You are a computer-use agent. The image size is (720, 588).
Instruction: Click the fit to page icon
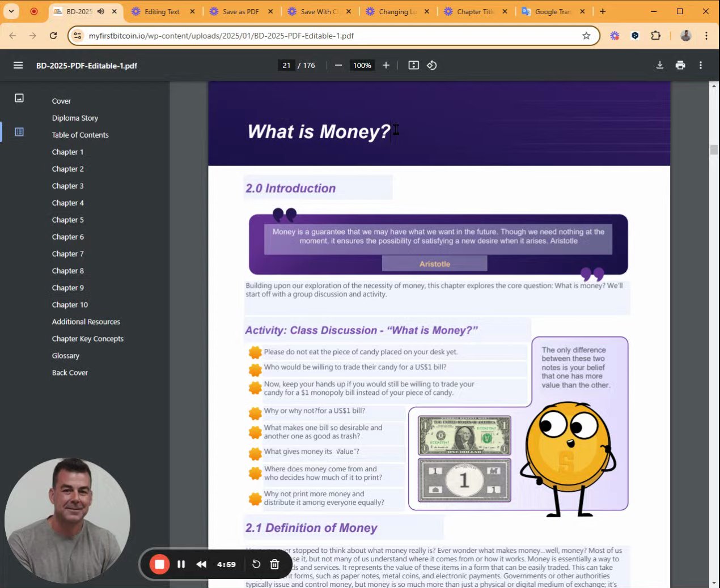pos(414,65)
